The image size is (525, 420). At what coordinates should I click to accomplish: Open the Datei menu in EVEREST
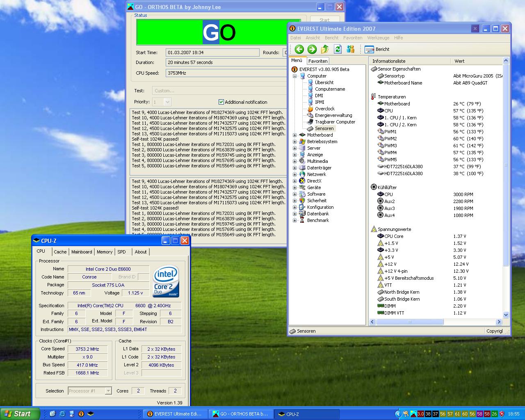(296, 38)
